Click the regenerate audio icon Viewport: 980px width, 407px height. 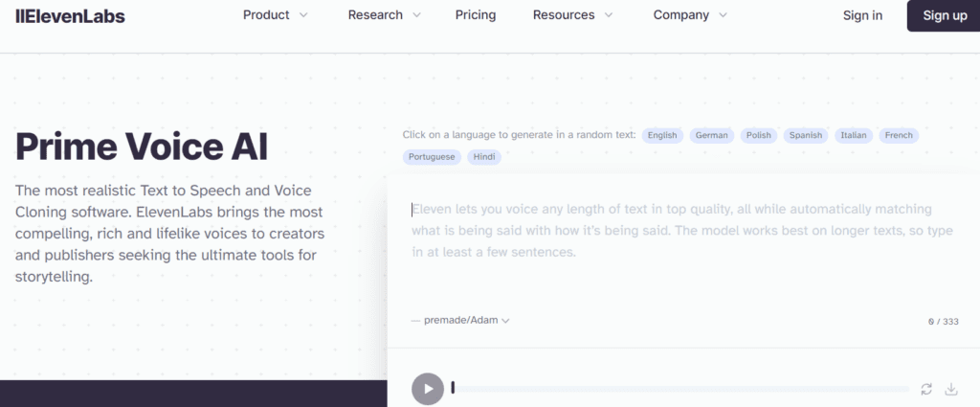(926, 390)
